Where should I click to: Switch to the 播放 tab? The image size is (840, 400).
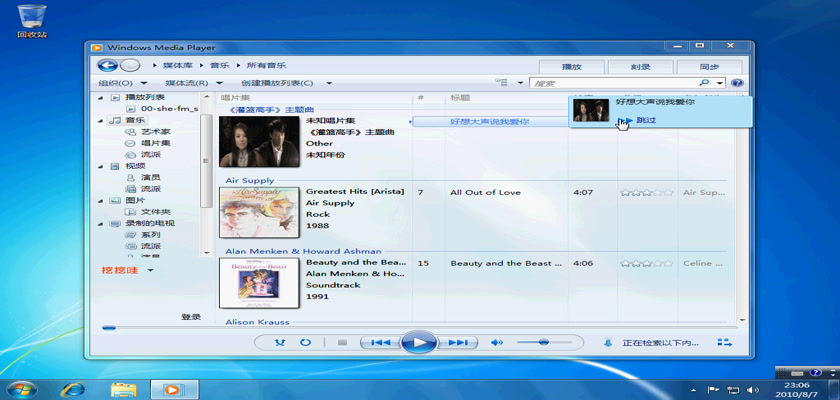click(x=571, y=66)
